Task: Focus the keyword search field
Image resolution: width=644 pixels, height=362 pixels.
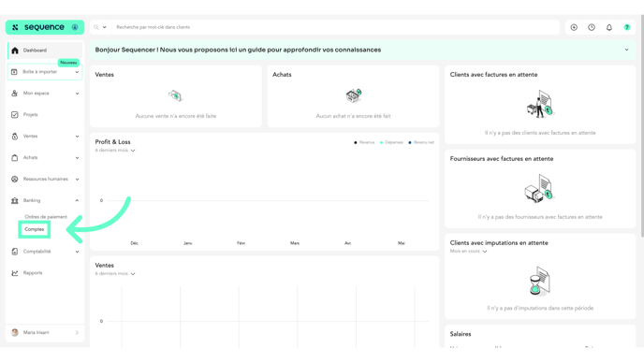Action: 335,27
